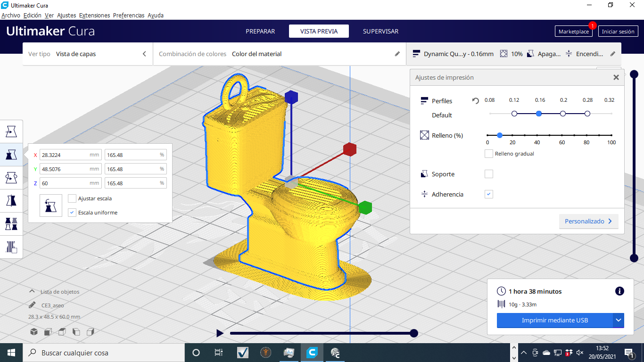Enable Relleno gradual checkbox
Viewport: 644px width, 362px height.
(489, 154)
